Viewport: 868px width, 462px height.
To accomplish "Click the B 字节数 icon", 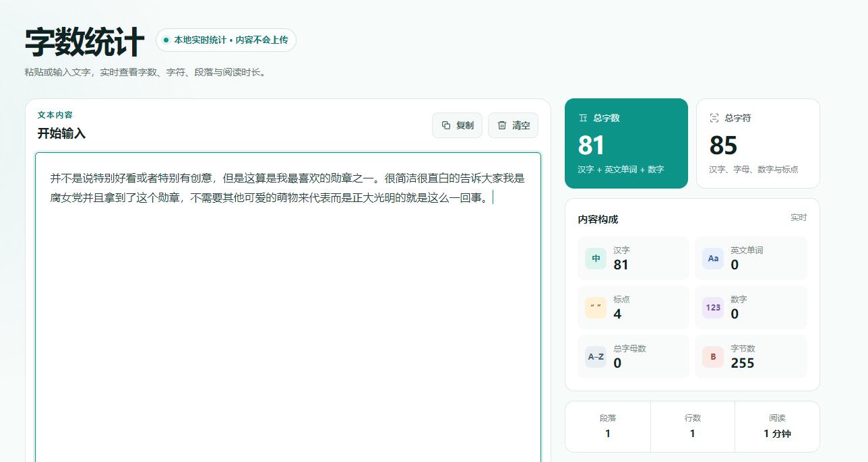I will point(713,357).
